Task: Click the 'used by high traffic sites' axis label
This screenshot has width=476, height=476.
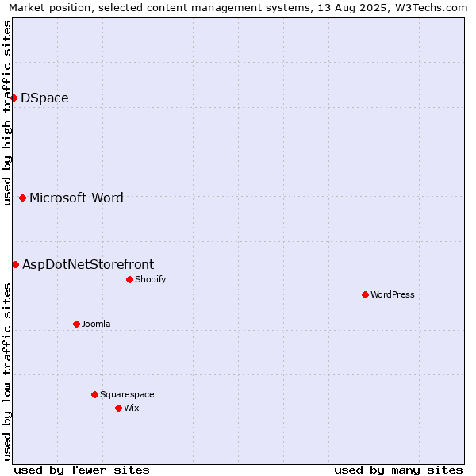Action: click(x=6, y=113)
